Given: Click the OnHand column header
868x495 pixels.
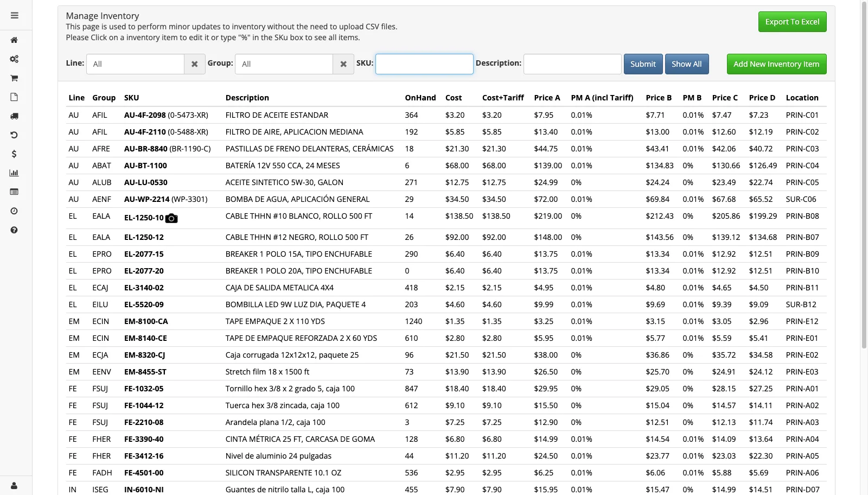Looking at the screenshot, I should click(420, 98).
